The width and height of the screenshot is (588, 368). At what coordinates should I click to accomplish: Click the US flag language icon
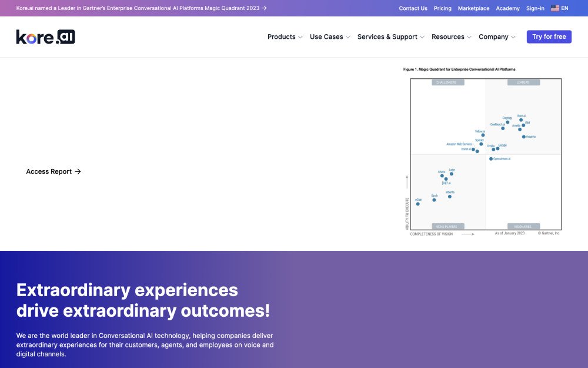point(554,8)
